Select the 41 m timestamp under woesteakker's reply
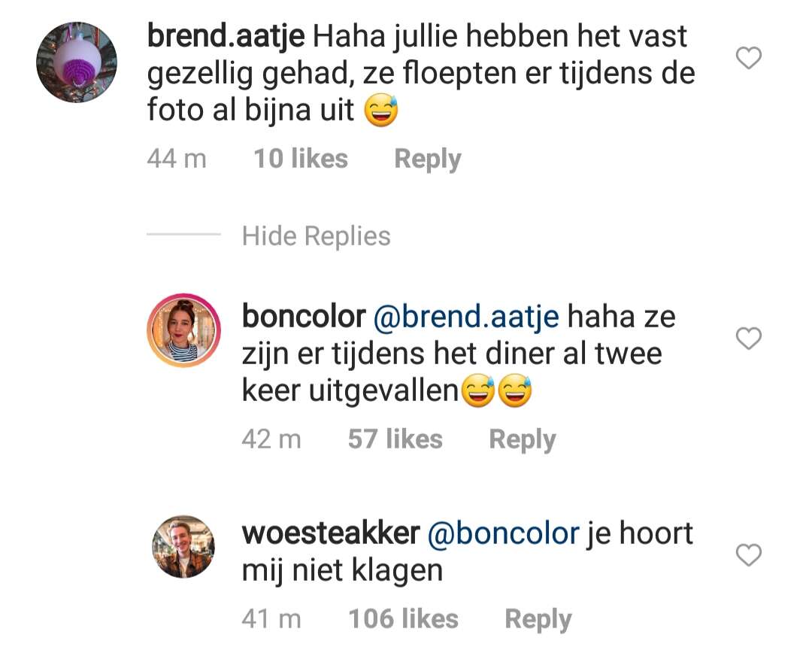This screenshot has width=812, height=650. (x=271, y=618)
